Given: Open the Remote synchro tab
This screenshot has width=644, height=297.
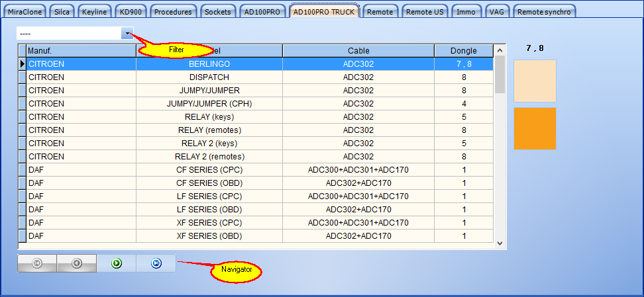Looking at the screenshot, I should pos(544,12).
